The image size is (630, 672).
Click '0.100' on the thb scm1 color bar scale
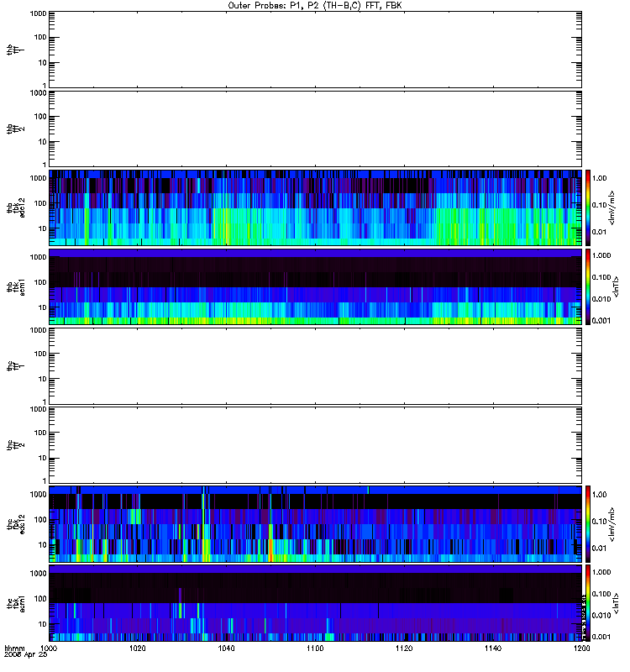pos(601,277)
